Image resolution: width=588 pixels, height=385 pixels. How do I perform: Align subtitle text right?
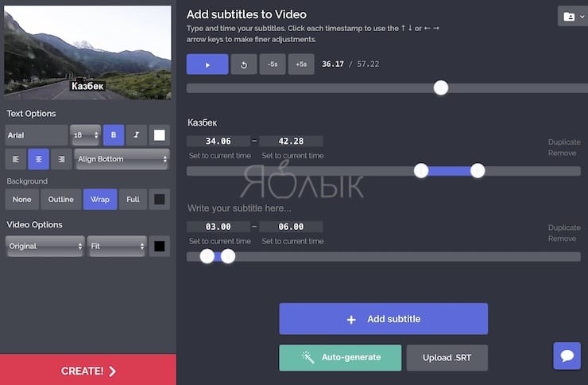tap(61, 159)
